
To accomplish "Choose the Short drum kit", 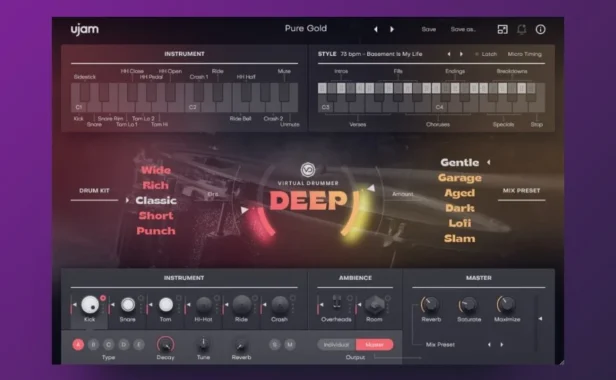I will [x=156, y=216].
